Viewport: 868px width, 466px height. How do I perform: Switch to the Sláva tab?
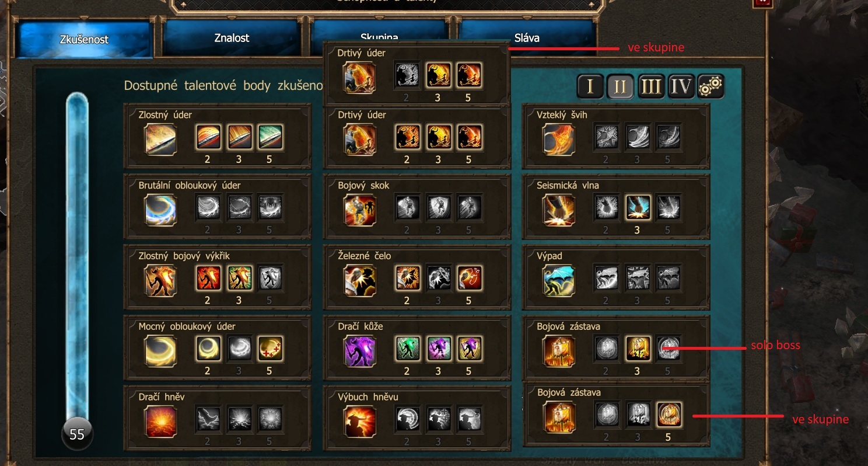[x=527, y=38]
